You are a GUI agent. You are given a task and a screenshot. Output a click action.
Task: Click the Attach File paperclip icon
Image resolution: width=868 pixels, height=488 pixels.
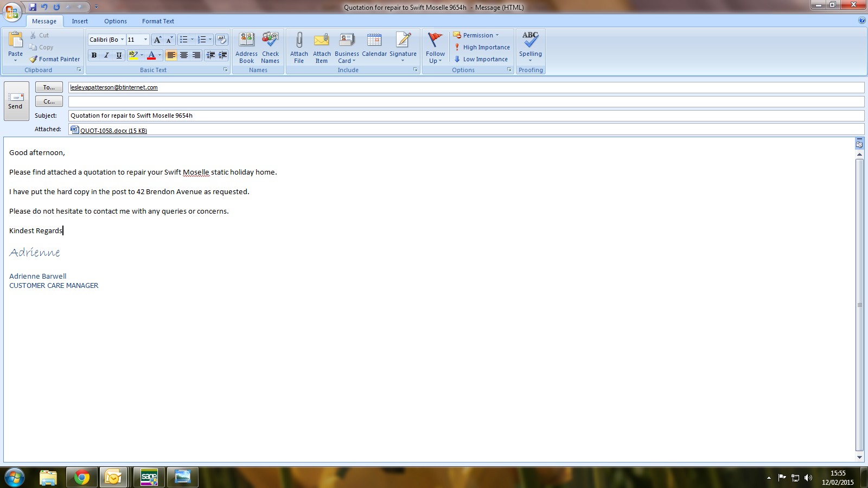point(299,41)
